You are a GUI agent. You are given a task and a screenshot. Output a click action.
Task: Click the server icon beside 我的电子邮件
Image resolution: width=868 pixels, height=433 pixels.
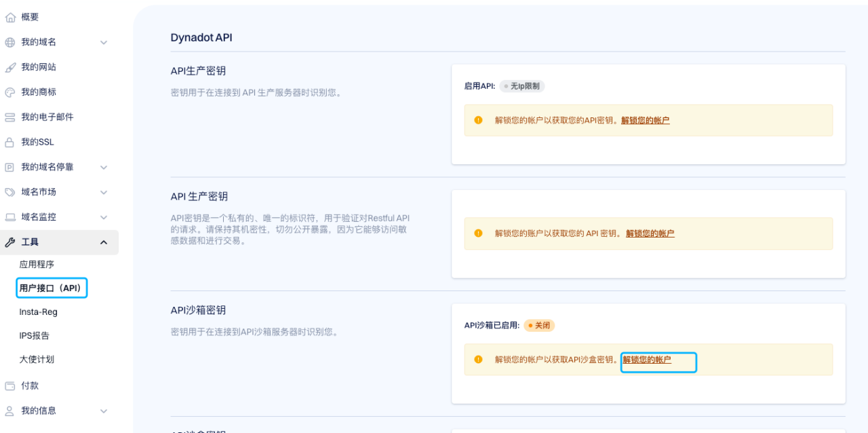(x=10, y=117)
